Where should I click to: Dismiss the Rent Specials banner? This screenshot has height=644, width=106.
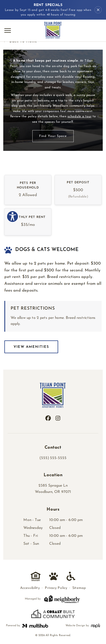pyautogui.click(x=98, y=10)
